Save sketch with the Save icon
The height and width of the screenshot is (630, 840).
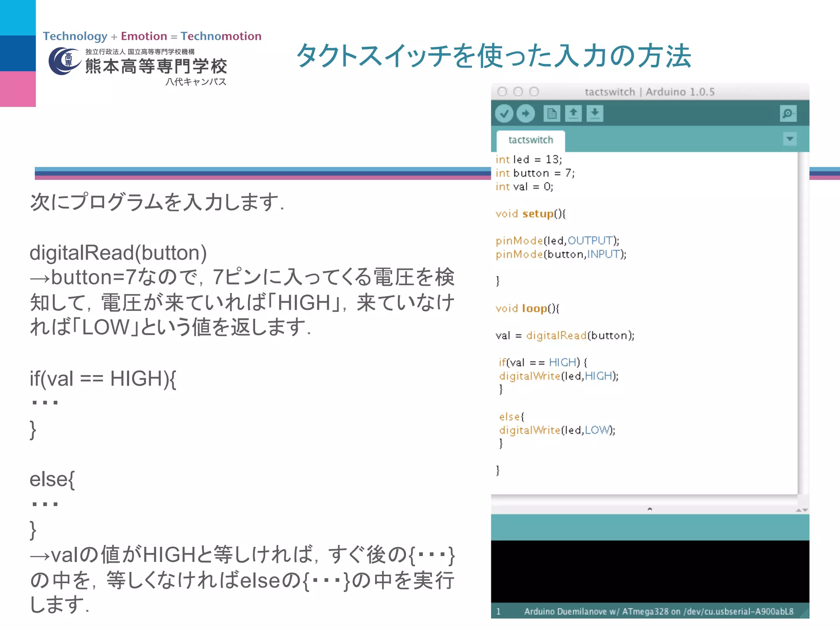(595, 113)
